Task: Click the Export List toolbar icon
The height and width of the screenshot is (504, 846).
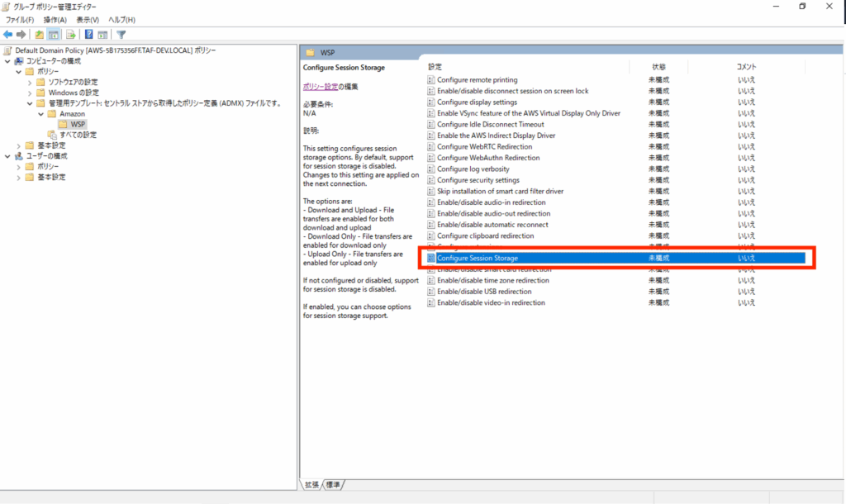Action: point(71,35)
